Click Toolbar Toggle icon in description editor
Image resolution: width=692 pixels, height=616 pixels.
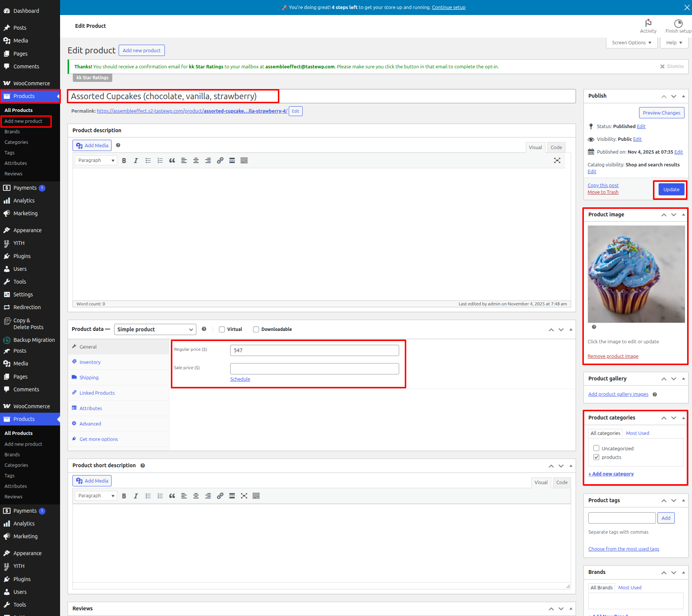(x=244, y=161)
